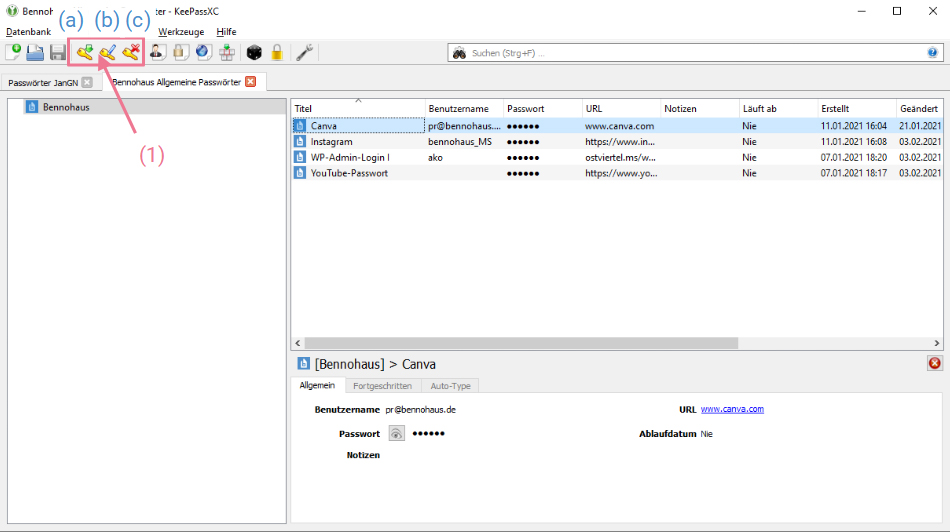Reveal password with the eye icon

pos(396,433)
